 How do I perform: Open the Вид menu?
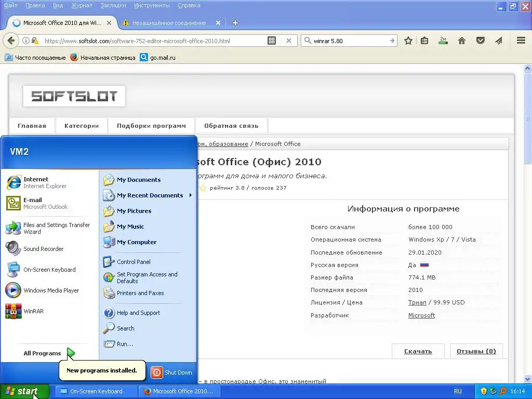click(x=58, y=5)
